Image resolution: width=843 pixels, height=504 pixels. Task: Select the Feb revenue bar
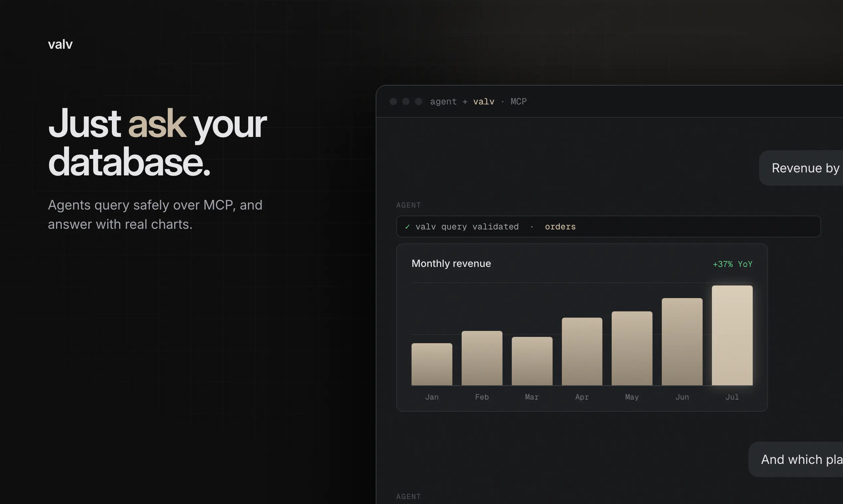[x=482, y=358]
